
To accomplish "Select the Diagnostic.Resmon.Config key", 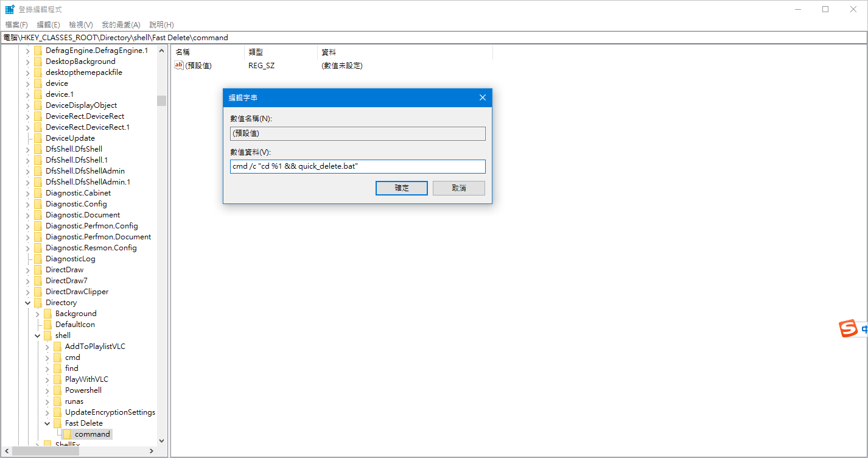I will click(x=91, y=248).
